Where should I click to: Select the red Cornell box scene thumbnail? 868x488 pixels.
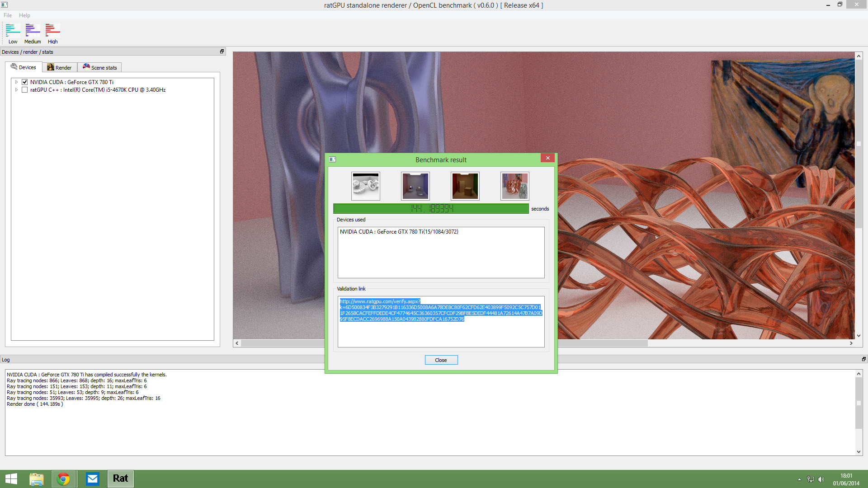[x=465, y=186]
